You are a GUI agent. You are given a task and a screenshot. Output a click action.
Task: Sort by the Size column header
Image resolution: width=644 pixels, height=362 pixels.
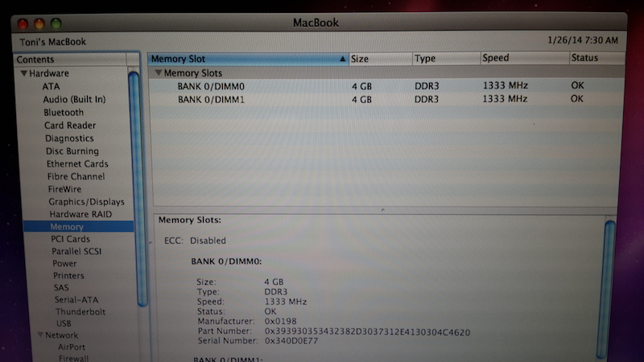[x=378, y=59]
